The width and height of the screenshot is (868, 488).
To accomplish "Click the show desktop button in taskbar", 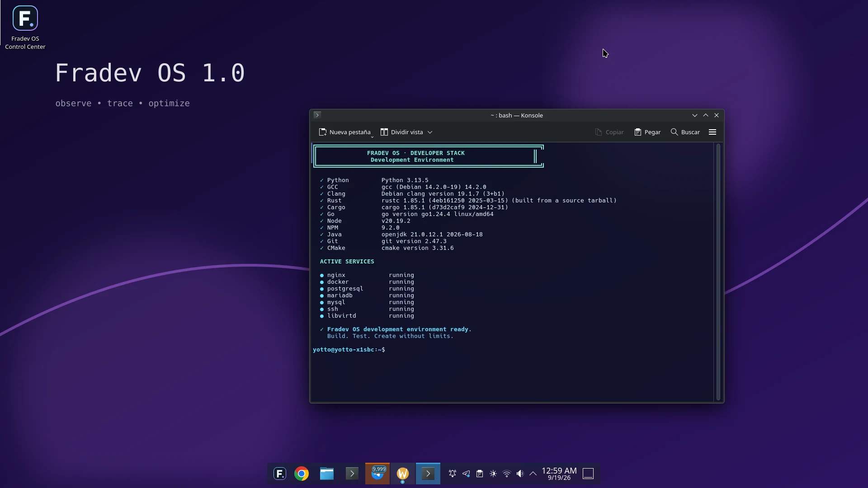I will pyautogui.click(x=588, y=474).
